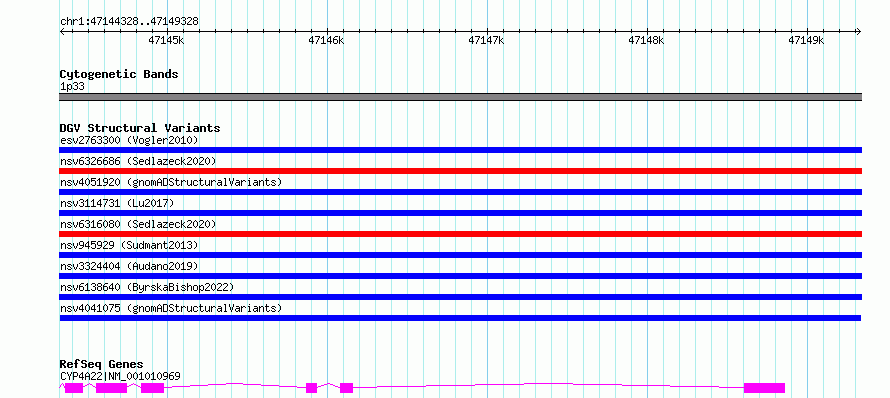
Task: Click blue bar under nsv4051920
Action: (x=460, y=192)
